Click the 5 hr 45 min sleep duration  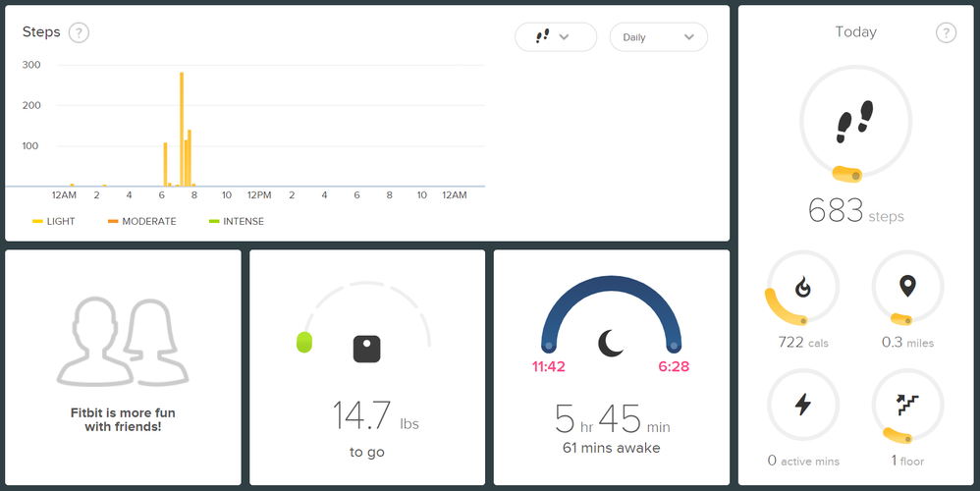click(x=612, y=418)
